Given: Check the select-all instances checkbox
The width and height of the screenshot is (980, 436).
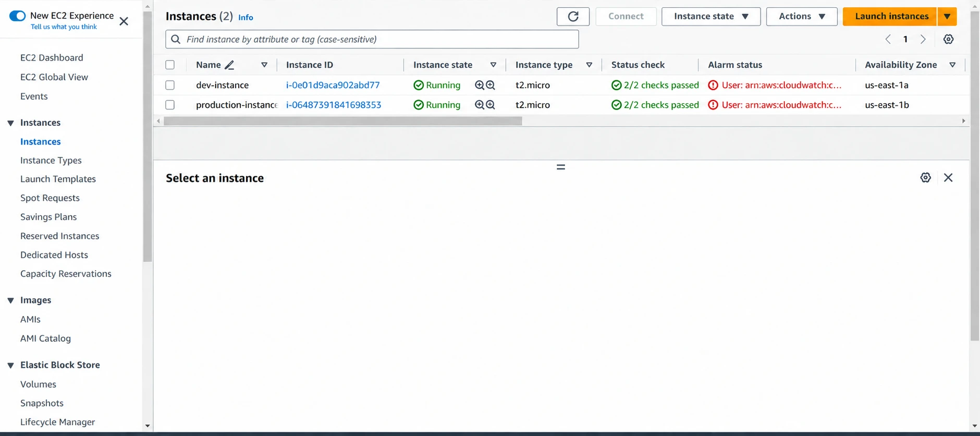Looking at the screenshot, I should click(x=170, y=65).
